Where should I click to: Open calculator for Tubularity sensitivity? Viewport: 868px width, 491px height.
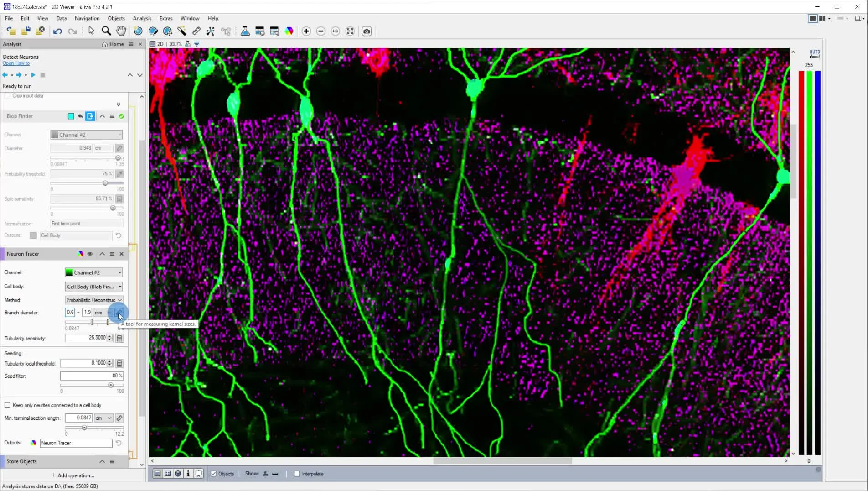[119, 338]
